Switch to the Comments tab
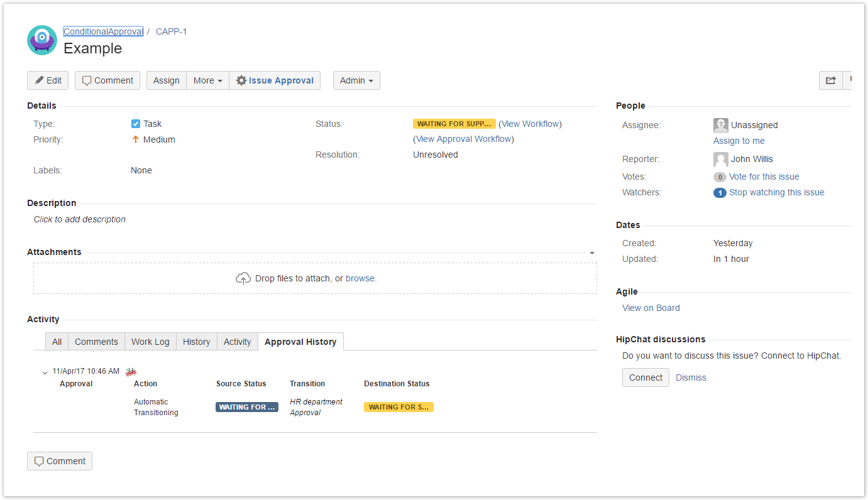The image size is (868, 500). [x=96, y=342]
